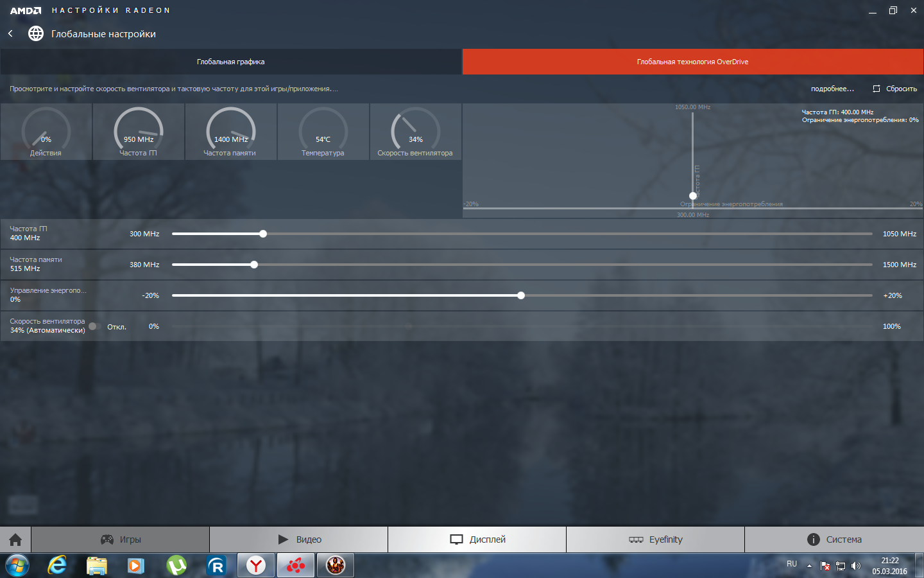Image resolution: width=924 pixels, height=578 pixels.
Task: Select the Глобальная технология OverDrive tab
Action: click(x=693, y=62)
